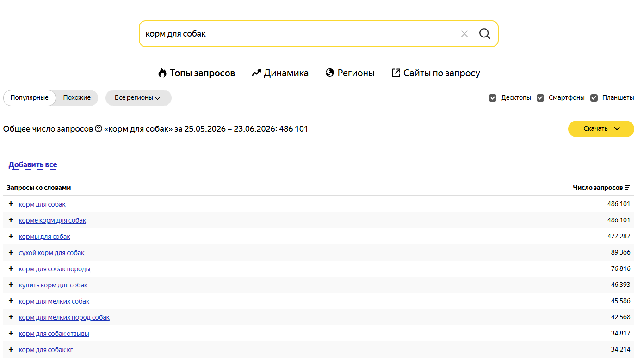
Task: Click the value 477 287
Action: point(619,236)
